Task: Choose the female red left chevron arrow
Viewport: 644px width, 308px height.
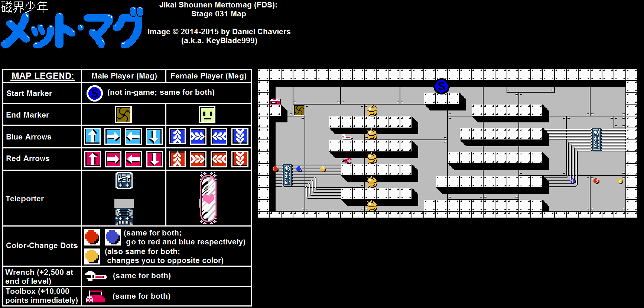Action: point(219,159)
